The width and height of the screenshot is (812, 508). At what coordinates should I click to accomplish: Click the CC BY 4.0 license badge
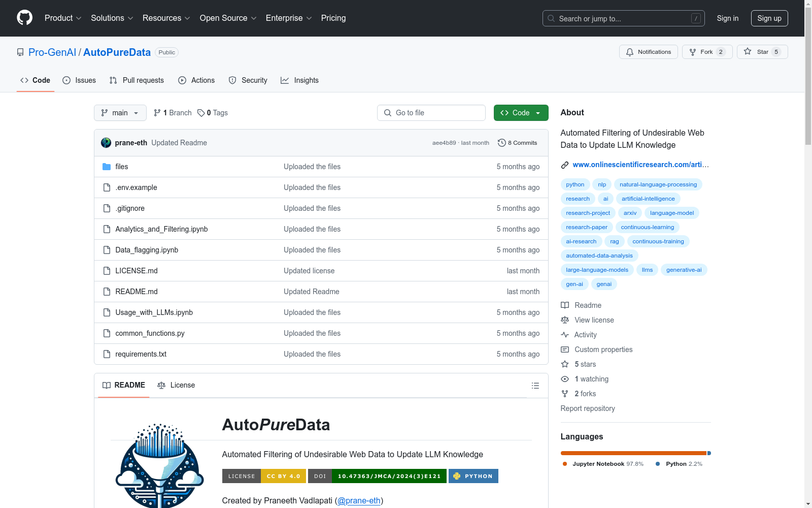(x=264, y=476)
